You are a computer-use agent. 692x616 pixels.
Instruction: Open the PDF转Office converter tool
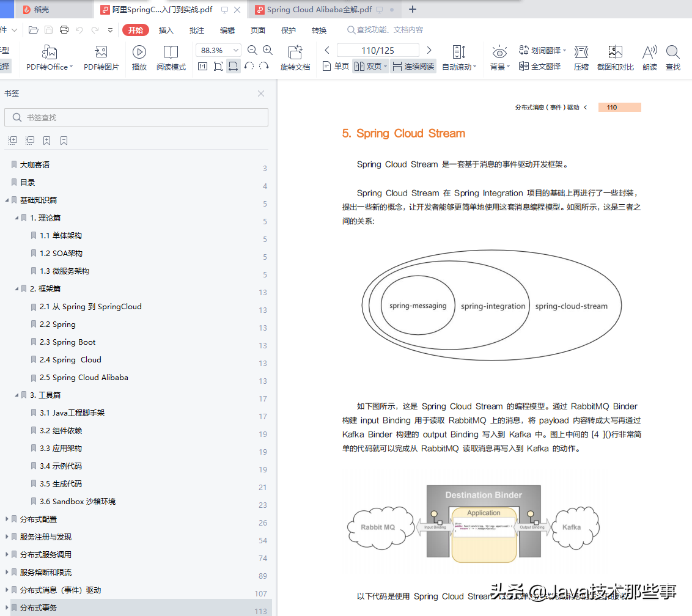pyautogui.click(x=49, y=58)
